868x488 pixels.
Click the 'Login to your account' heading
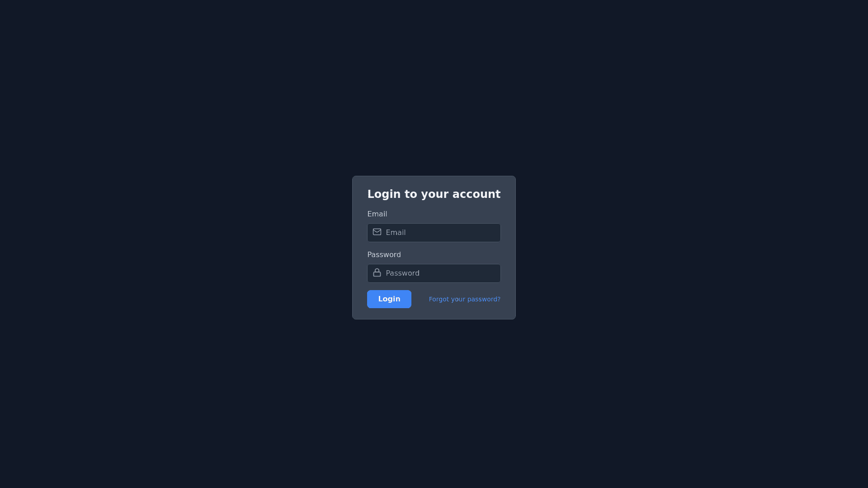[x=434, y=194]
